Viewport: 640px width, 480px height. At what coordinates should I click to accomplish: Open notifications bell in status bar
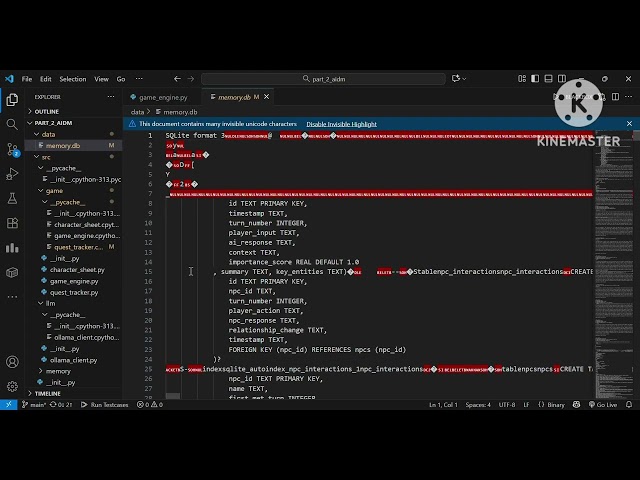629,404
